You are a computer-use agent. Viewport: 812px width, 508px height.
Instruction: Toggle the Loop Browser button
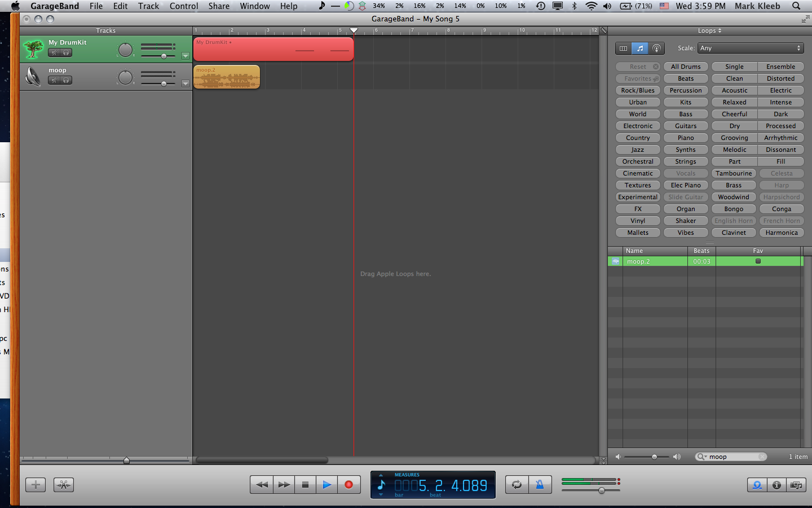pyautogui.click(x=757, y=485)
